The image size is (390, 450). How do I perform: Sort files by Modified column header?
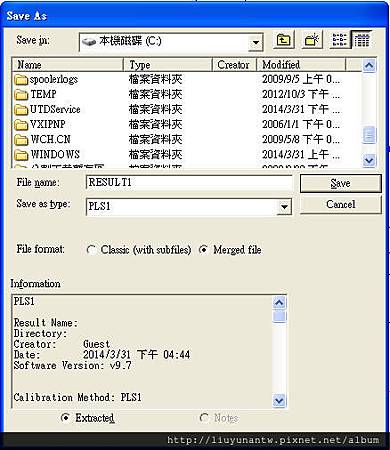301,65
